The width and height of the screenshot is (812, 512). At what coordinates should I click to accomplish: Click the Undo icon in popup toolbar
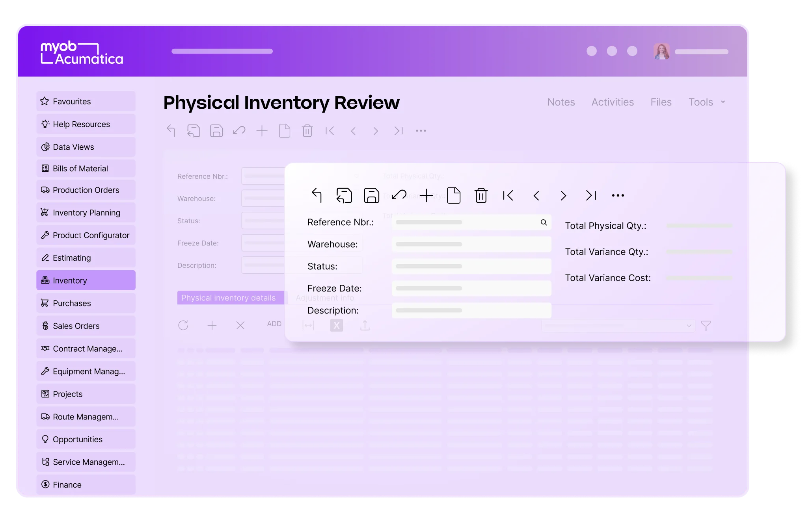pos(399,195)
